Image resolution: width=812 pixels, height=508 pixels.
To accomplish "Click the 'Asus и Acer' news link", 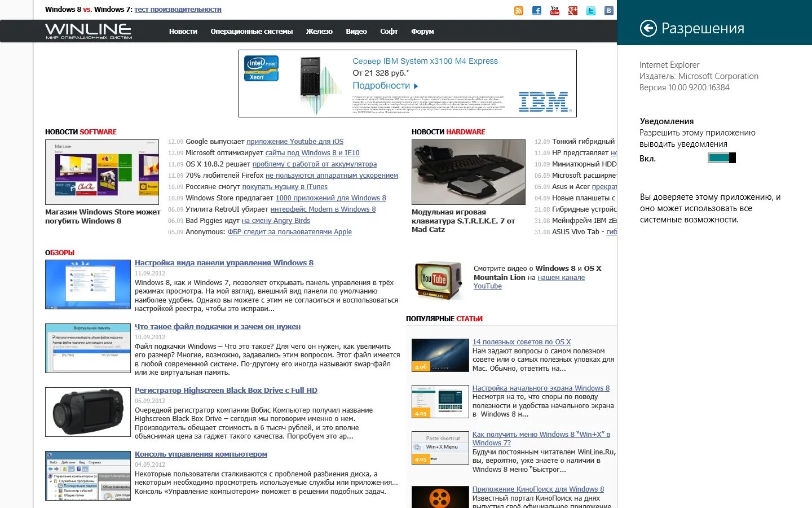I will click(584, 187).
